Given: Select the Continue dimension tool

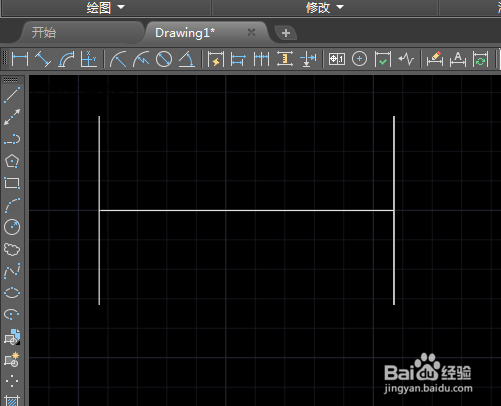Looking at the screenshot, I should [261, 59].
